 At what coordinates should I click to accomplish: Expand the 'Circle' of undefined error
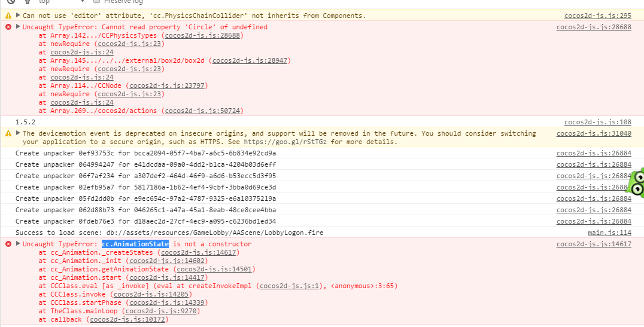tap(18, 27)
